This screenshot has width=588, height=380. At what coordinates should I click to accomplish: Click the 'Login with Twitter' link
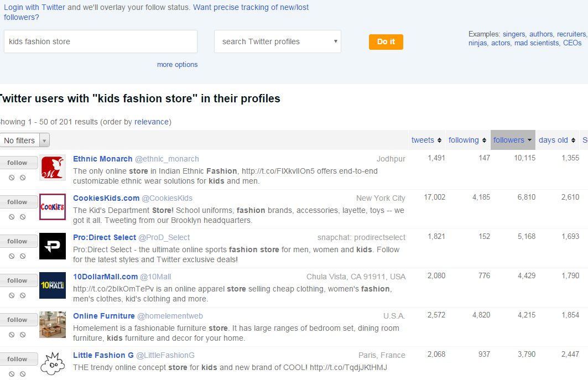(x=34, y=8)
